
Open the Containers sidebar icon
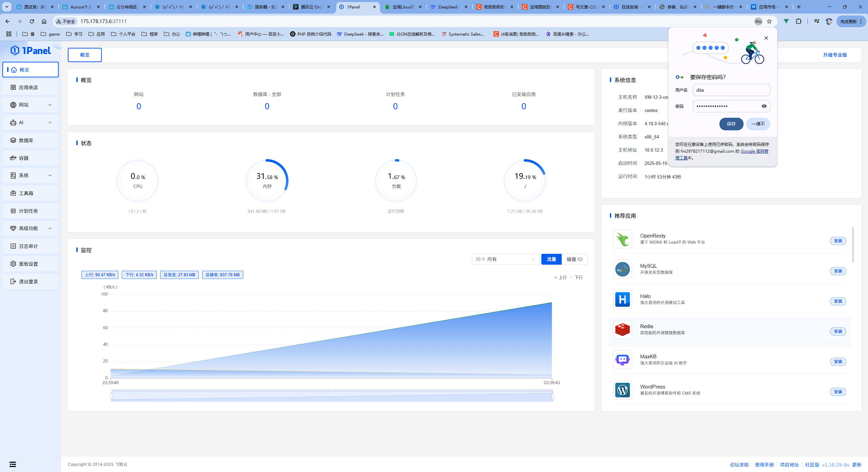point(13,158)
